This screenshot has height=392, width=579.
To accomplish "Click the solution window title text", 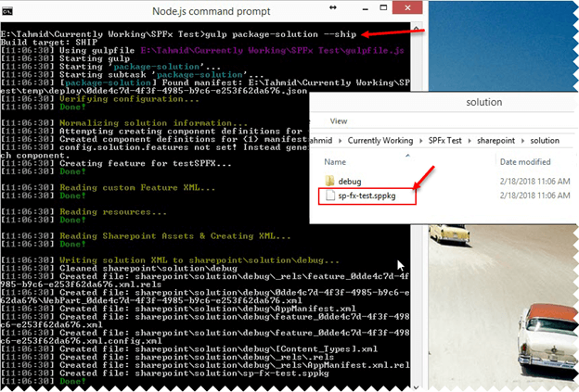I will 483,102.
